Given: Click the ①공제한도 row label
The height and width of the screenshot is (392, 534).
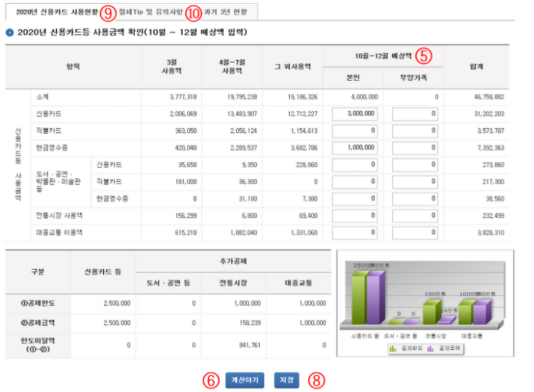Looking at the screenshot, I should pyautogui.click(x=38, y=303).
